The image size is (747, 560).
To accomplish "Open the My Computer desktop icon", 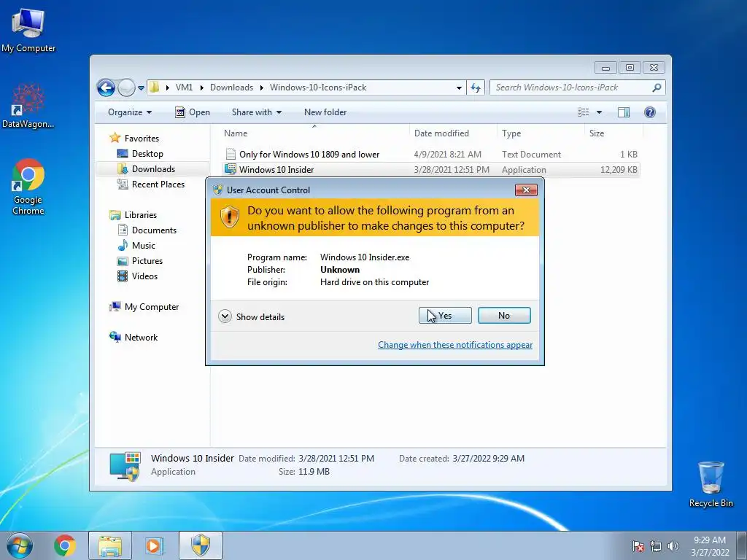I will pyautogui.click(x=28, y=28).
